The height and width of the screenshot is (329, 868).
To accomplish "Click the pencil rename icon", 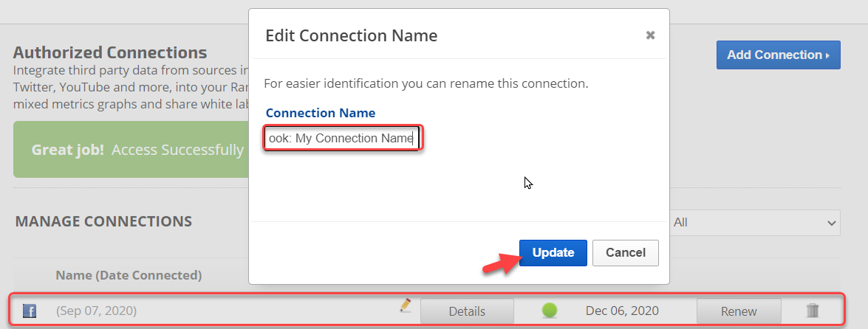I will pos(405,306).
